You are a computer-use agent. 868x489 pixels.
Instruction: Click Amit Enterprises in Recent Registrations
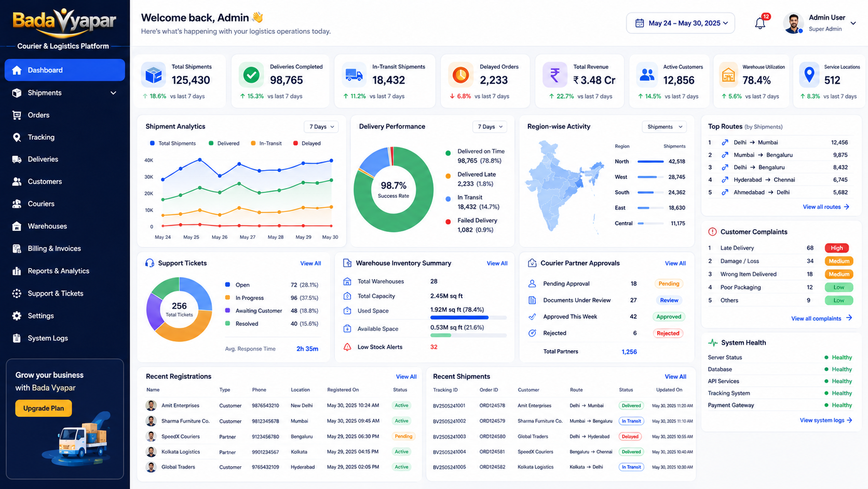pos(180,405)
